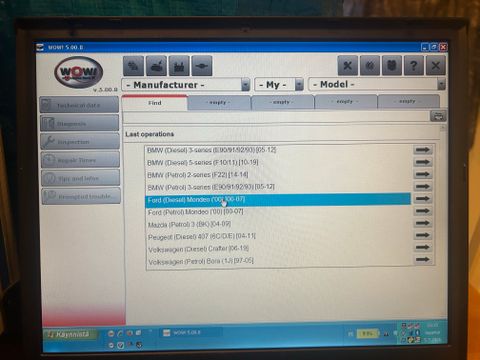Click the find search input field
The height and width of the screenshot is (360, 480).
coord(276,117)
